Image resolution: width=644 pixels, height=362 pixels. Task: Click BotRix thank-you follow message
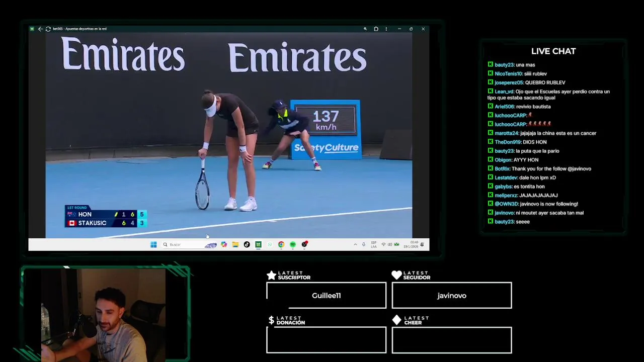pyautogui.click(x=539, y=169)
